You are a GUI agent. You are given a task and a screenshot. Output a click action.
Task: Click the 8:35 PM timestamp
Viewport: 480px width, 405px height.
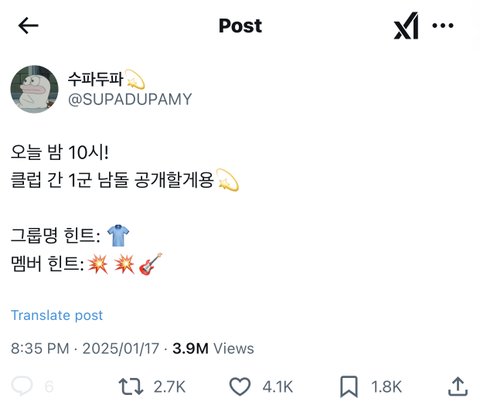click(40, 349)
